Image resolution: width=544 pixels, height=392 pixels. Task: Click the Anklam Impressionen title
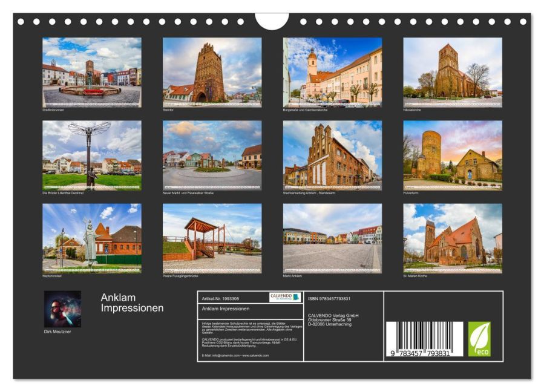pos(131,302)
